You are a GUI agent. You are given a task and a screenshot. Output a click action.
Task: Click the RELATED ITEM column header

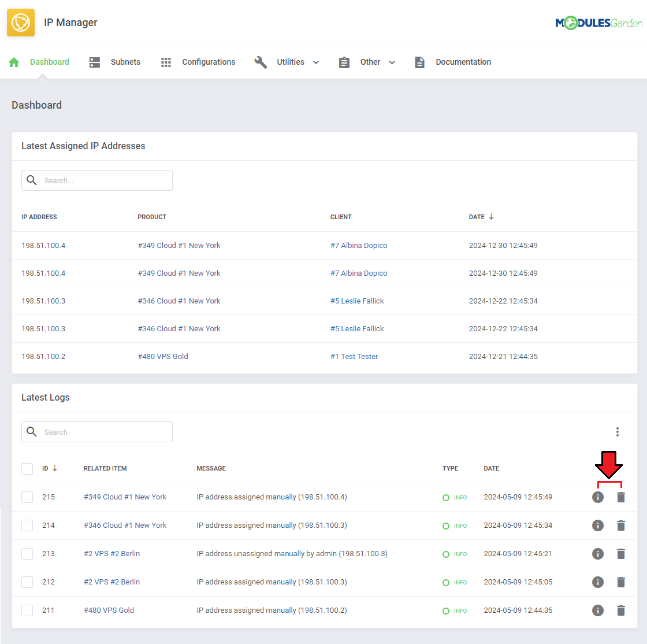point(105,468)
